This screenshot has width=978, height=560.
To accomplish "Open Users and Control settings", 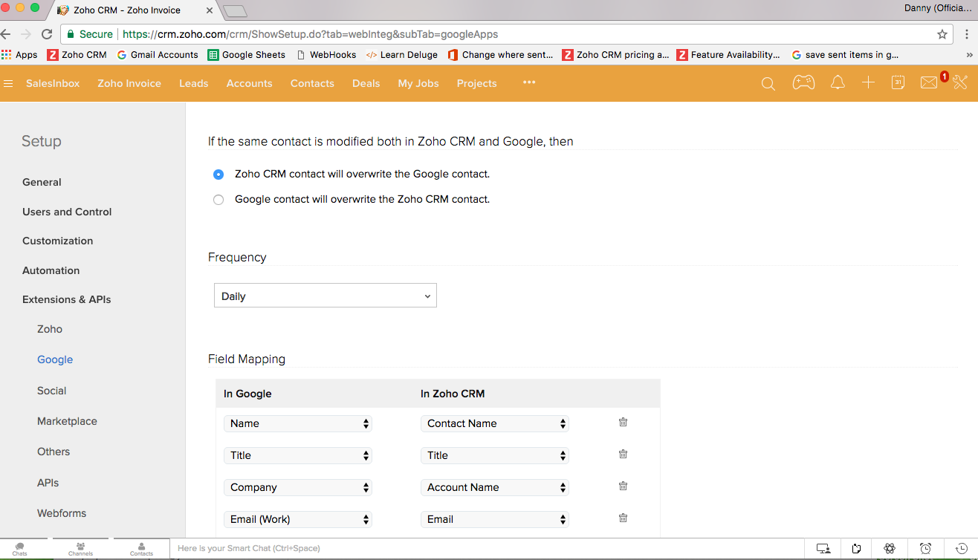I will [67, 212].
